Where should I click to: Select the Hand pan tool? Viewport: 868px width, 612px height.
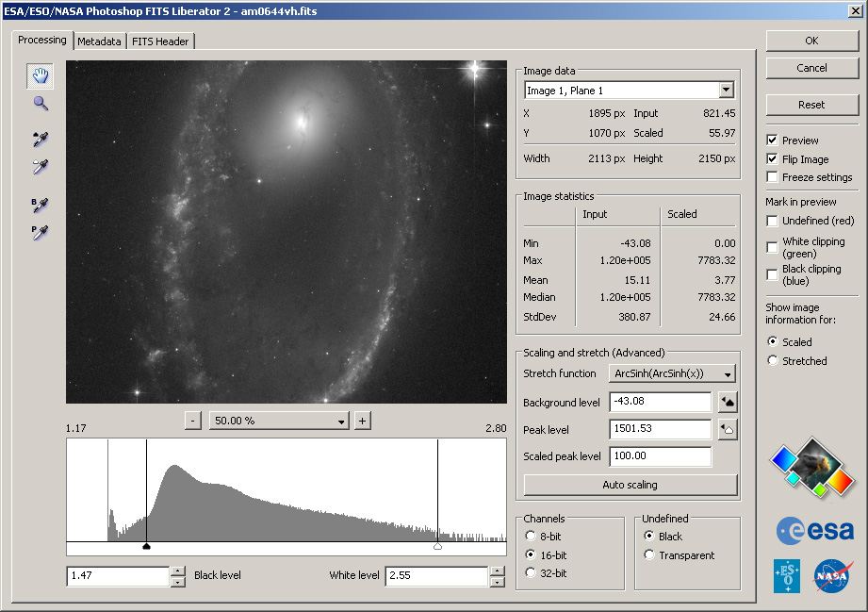[41, 75]
